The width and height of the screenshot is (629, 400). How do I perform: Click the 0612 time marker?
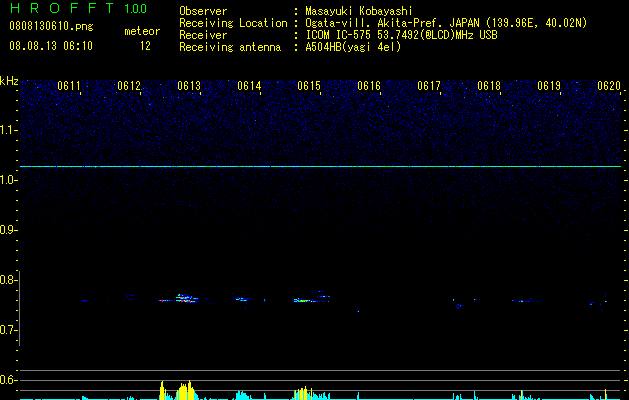129,86
